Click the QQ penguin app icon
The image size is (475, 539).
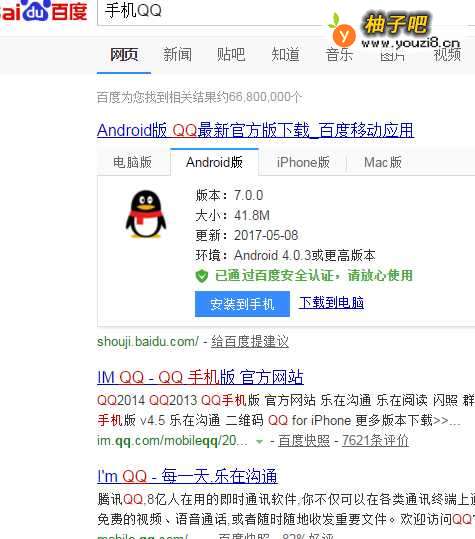(x=146, y=214)
